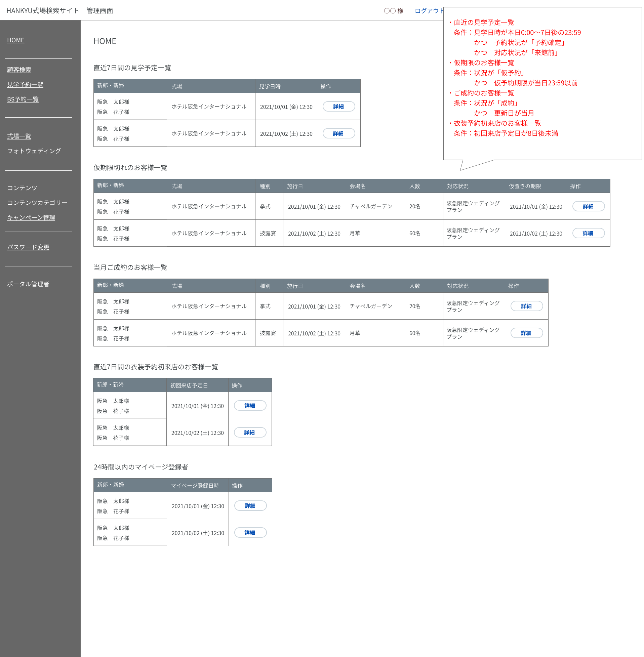Open 詳細 for last マイページ登録者 row
Screen dimensions: 644x657
[250, 533]
